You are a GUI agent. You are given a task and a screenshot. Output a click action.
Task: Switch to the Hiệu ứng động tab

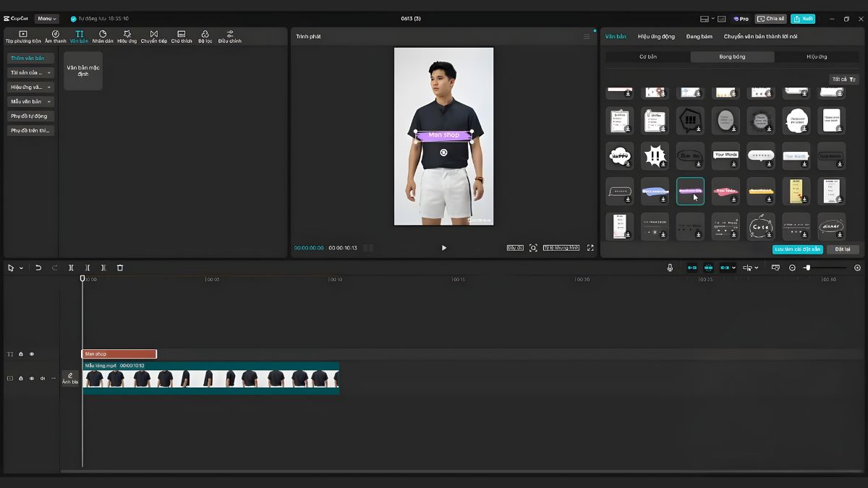tap(656, 36)
